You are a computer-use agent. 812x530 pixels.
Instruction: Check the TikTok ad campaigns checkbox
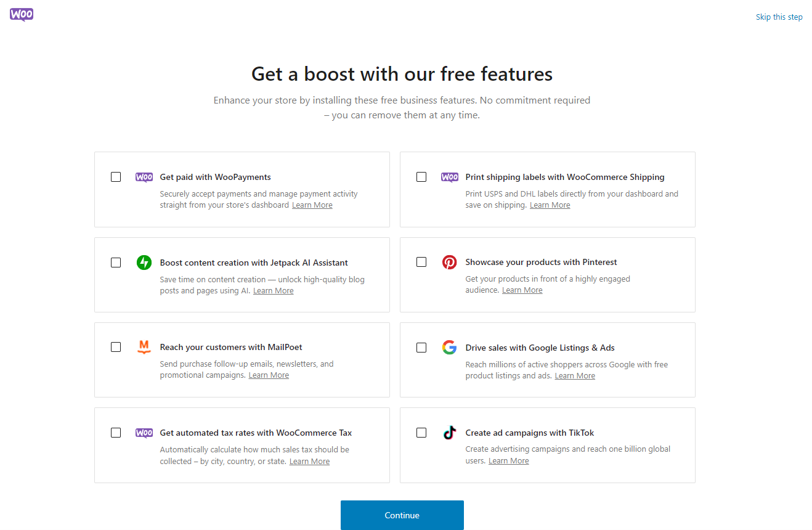point(421,433)
